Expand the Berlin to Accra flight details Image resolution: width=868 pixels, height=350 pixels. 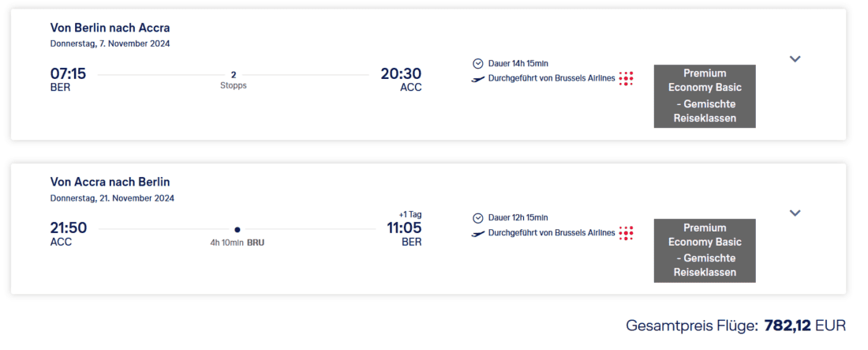pyautogui.click(x=795, y=58)
